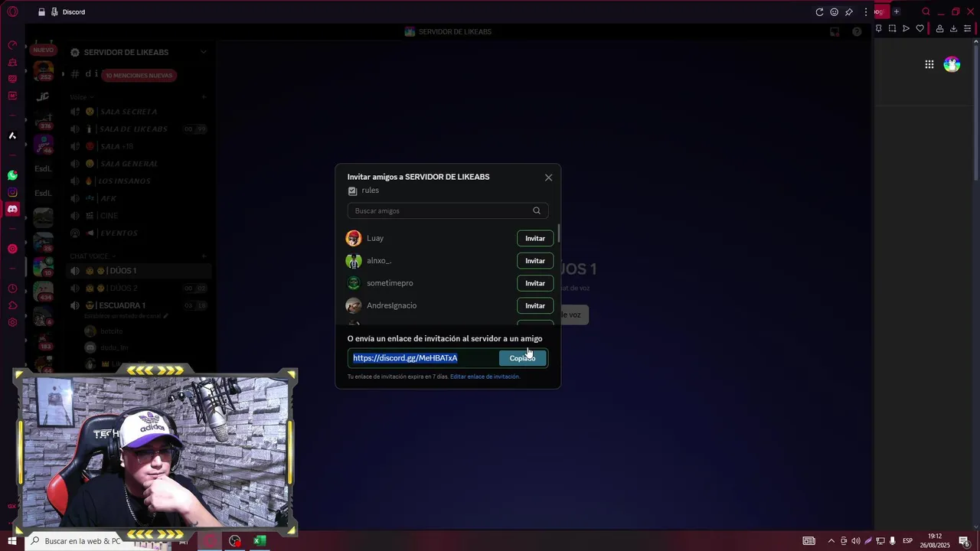Open the server with the 252 badge
The height and width of the screenshot is (551, 980).
pos(44,71)
